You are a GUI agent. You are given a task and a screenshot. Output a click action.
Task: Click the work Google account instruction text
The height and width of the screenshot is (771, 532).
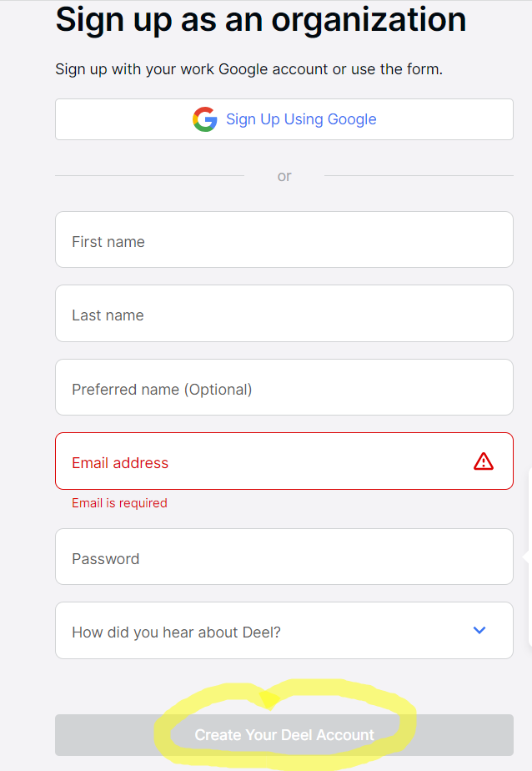248,69
